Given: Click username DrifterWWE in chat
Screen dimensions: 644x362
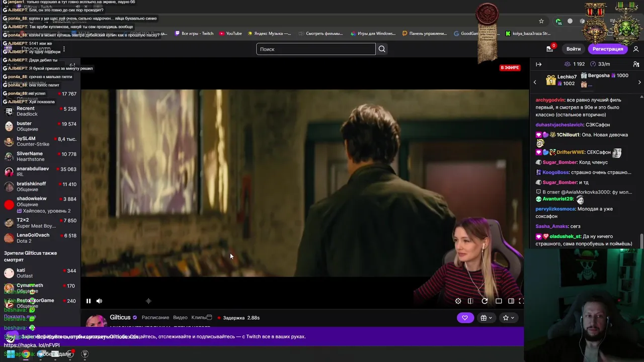Looking at the screenshot, I should [x=571, y=152].
